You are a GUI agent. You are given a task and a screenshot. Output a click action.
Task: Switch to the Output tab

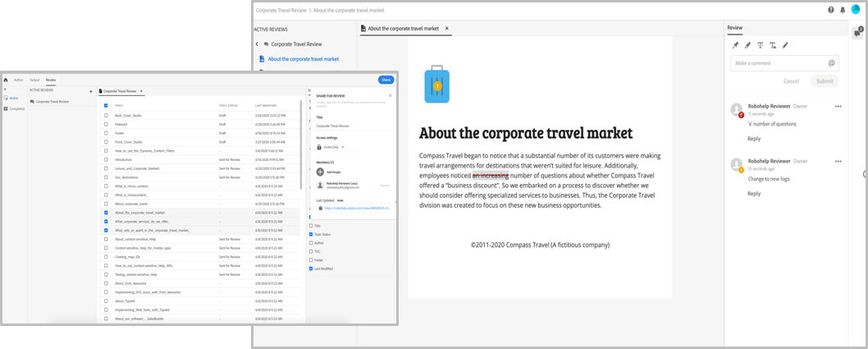click(x=34, y=80)
